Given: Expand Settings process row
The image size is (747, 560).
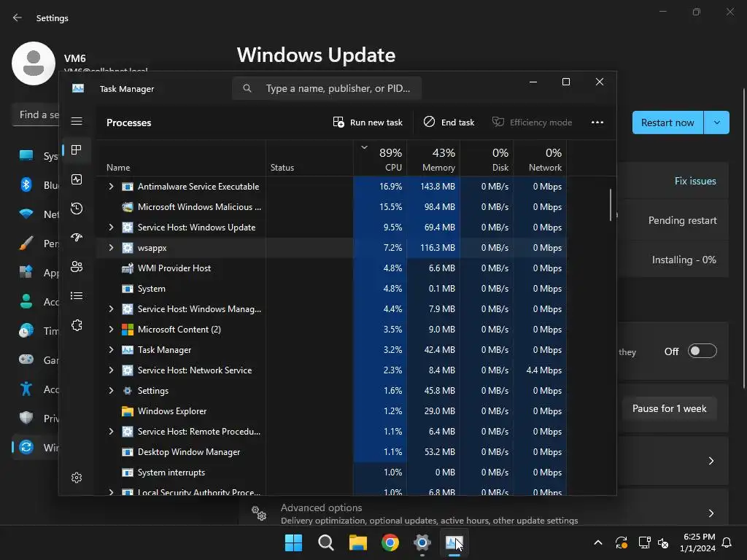Looking at the screenshot, I should [x=111, y=391].
